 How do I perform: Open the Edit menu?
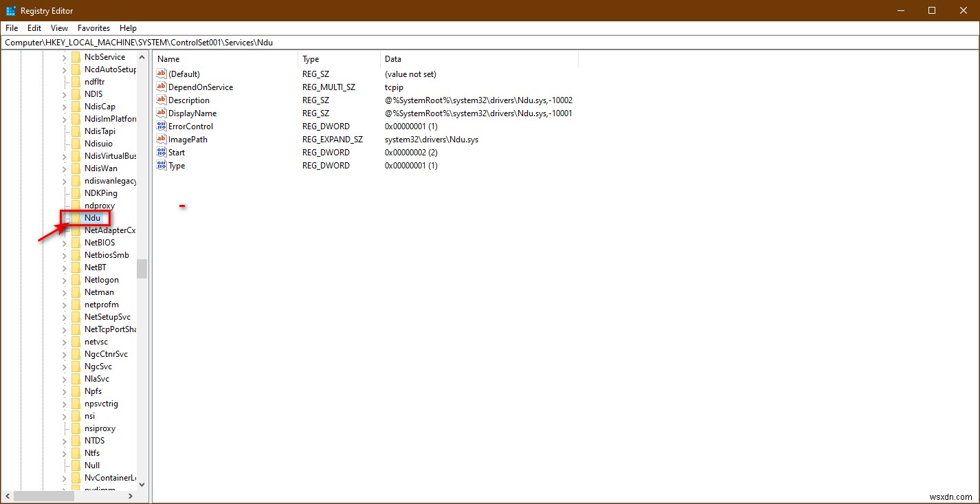(34, 28)
